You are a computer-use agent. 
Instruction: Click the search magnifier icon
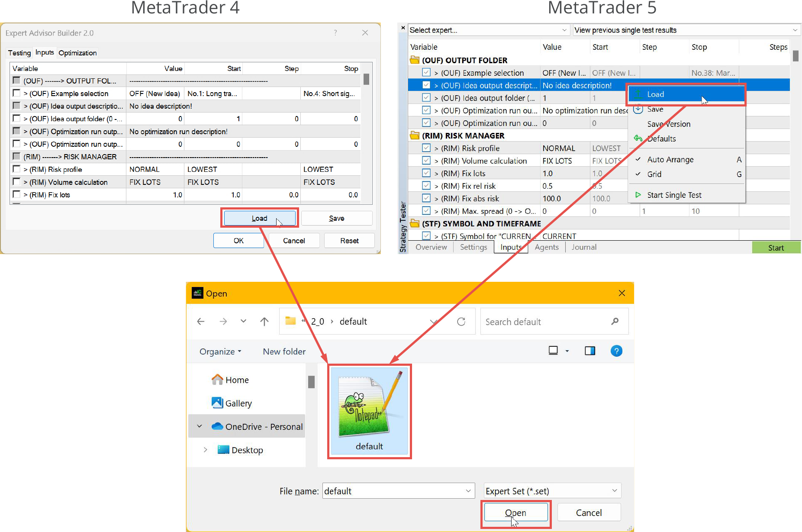point(615,321)
